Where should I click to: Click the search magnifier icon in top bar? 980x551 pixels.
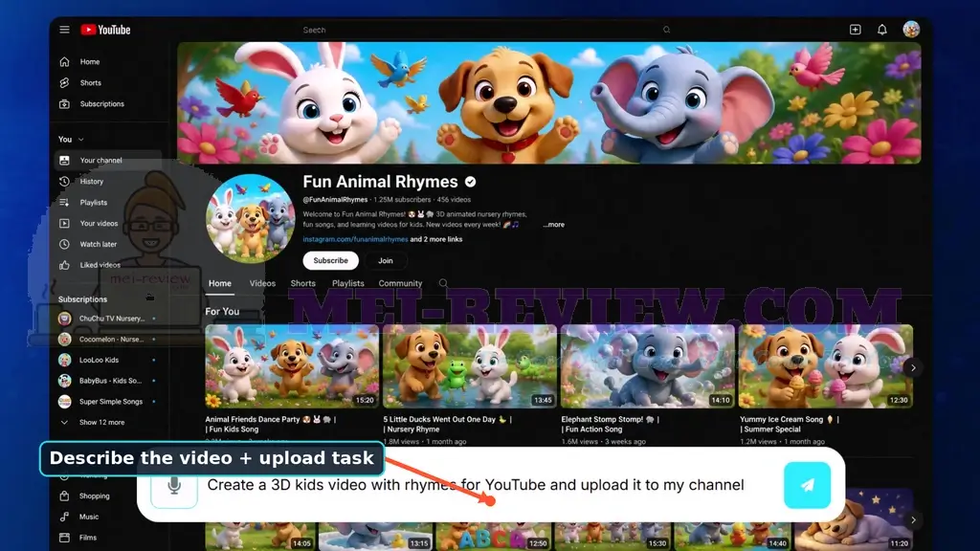[667, 30]
